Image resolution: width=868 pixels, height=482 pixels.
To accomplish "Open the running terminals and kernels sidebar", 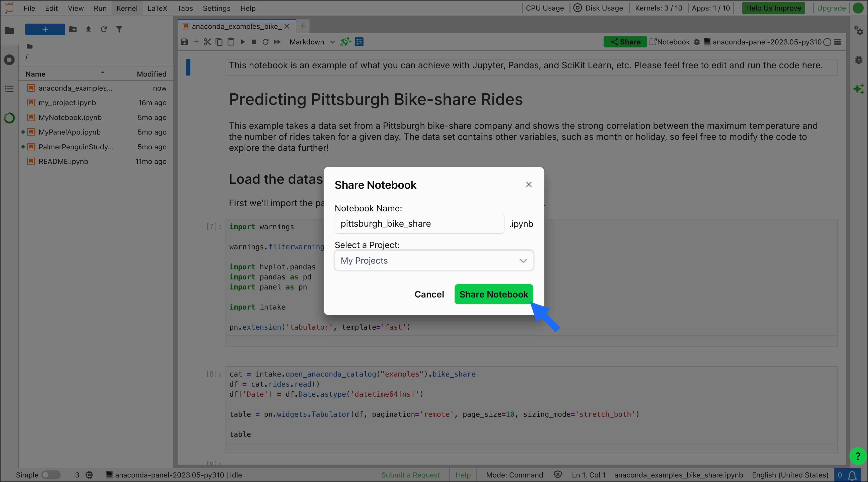I will coord(10,60).
